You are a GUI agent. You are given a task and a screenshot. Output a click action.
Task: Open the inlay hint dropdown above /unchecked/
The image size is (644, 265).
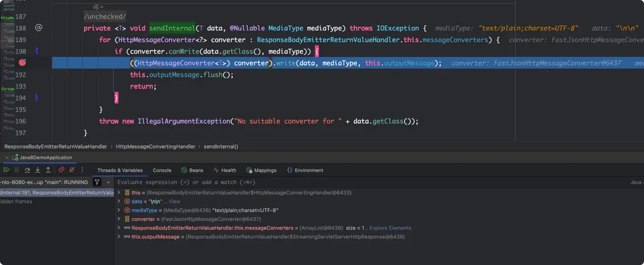point(98,7)
